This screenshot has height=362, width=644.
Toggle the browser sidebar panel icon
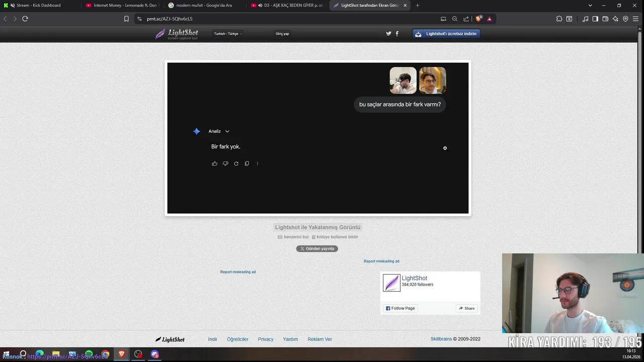595,19
